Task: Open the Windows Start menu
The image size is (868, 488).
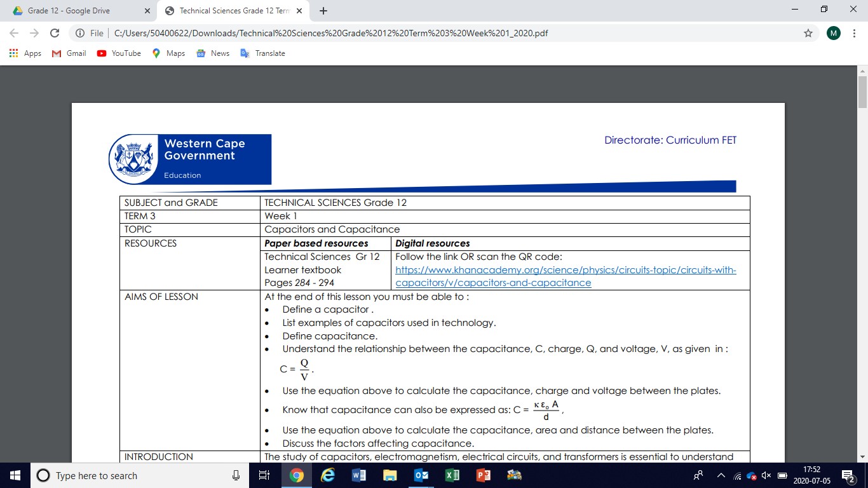Action: (15, 475)
